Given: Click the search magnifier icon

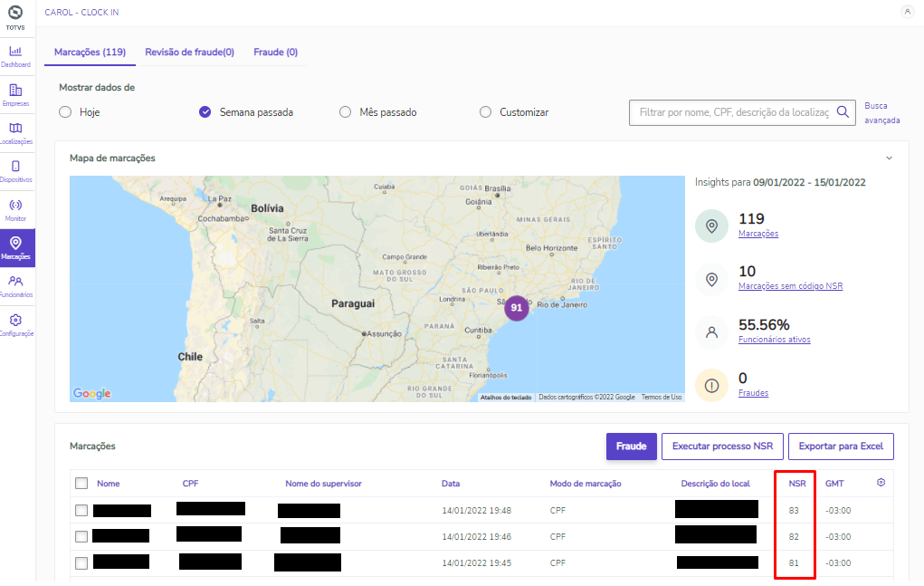Looking at the screenshot, I should pos(843,112).
